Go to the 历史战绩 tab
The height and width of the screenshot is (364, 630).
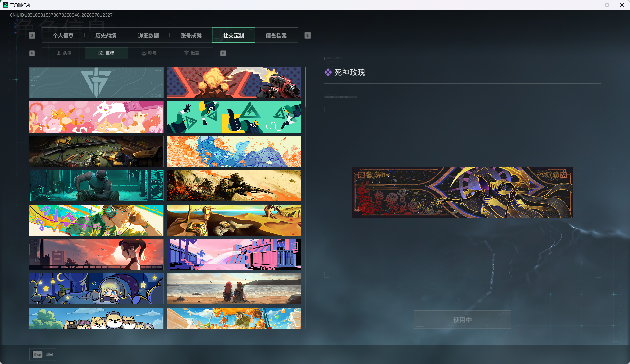pos(106,35)
